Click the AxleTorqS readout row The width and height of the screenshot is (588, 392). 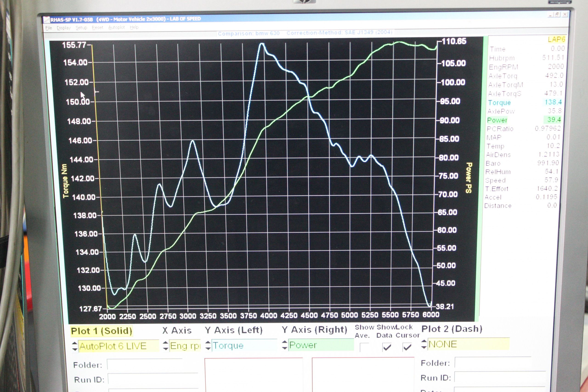click(525, 93)
